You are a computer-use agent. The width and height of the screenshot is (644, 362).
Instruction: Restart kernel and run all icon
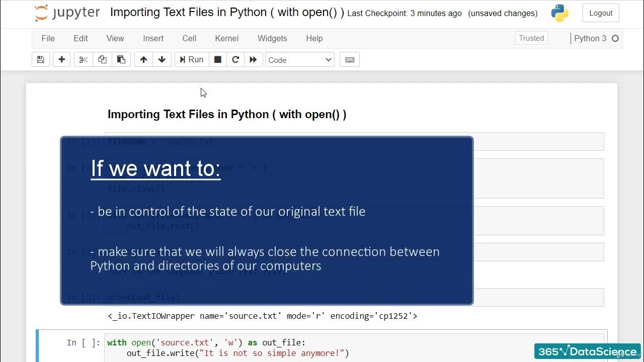click(253, 59)
